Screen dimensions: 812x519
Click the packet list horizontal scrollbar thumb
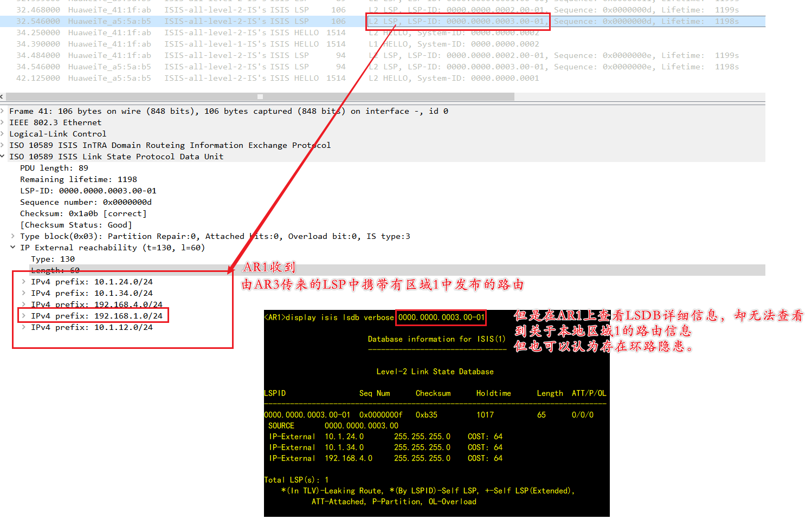[x=260, y=97]
